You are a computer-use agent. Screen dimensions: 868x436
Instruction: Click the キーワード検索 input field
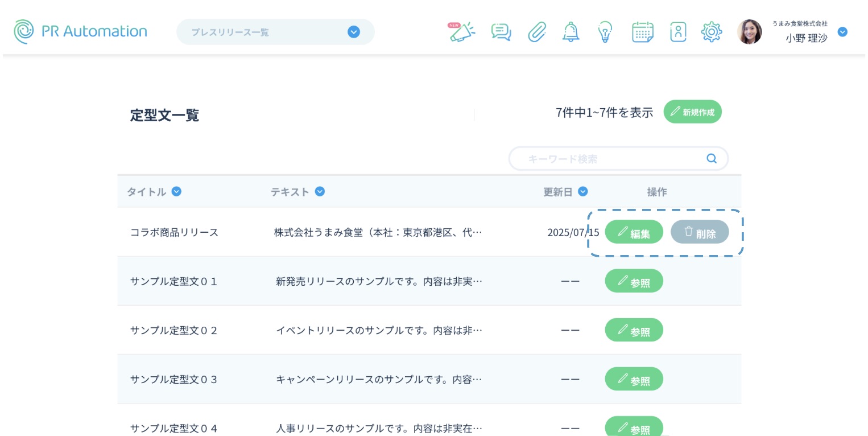(x=611, y=159)
